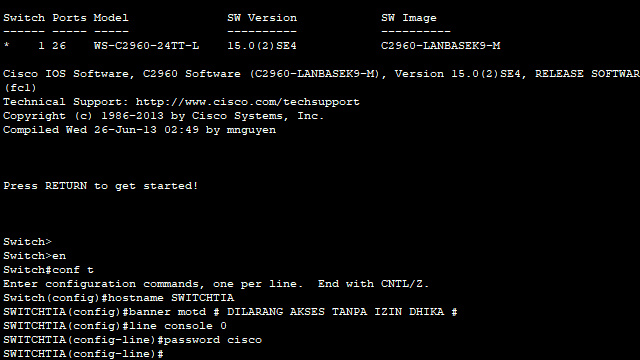Click the first empty 'Switch>' prompt line
Image resolution: width=640 pixels, height=360 pixels.
pos(27,242)
